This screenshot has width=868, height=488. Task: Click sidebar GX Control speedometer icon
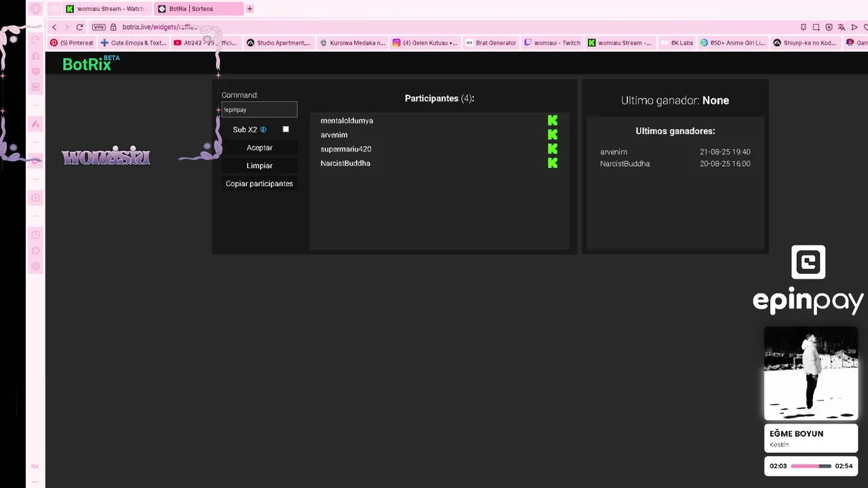click(36, 40)
